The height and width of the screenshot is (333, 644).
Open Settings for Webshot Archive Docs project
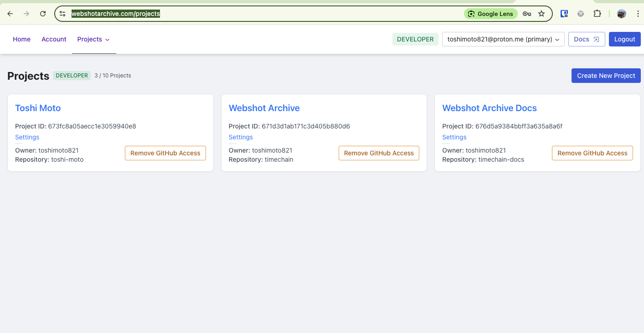454,137
